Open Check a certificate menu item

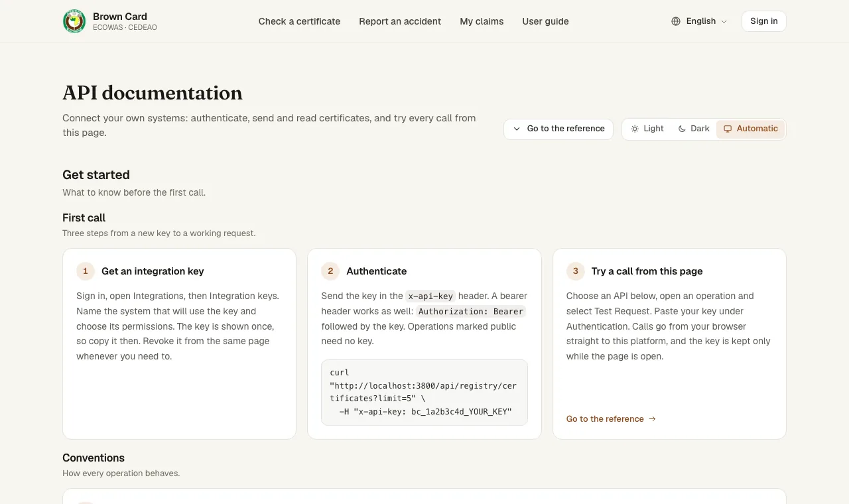[x=299, y=21]
